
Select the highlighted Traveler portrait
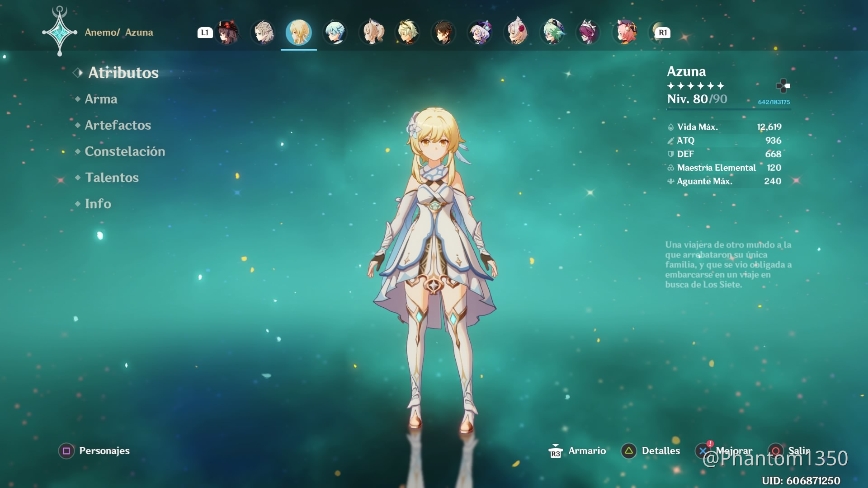coord(299,33)
